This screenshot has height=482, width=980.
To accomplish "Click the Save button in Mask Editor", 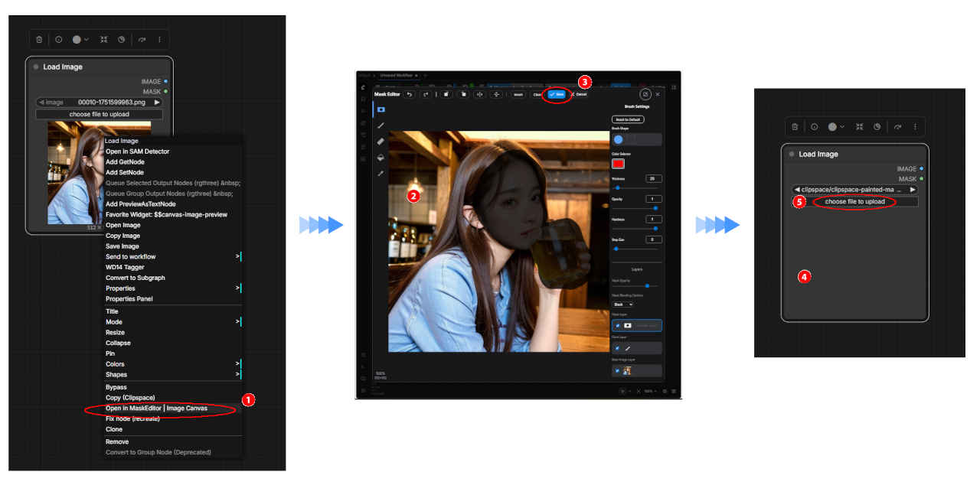I will [x=557, y=94].
